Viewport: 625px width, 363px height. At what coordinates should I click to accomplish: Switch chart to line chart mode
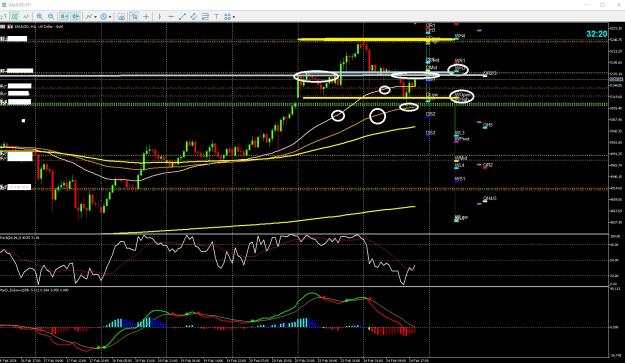pyautogui.click(x=26, y=17)
